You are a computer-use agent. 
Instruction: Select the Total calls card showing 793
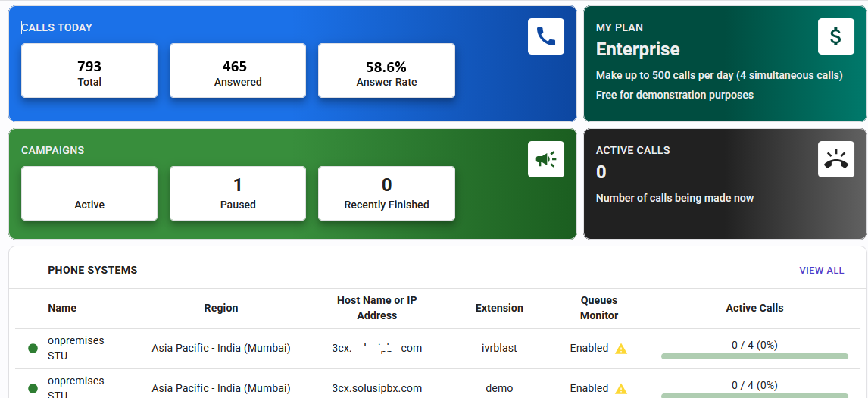point(89,71)
